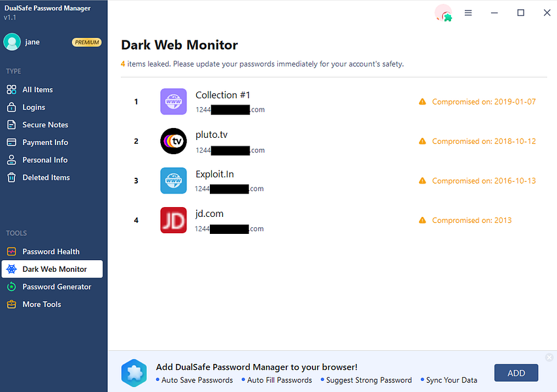The height and width of the screenshot is (392, 557).
Task: Click the pluto.tv leak entry icon
Action: click(x=173, y=140)
